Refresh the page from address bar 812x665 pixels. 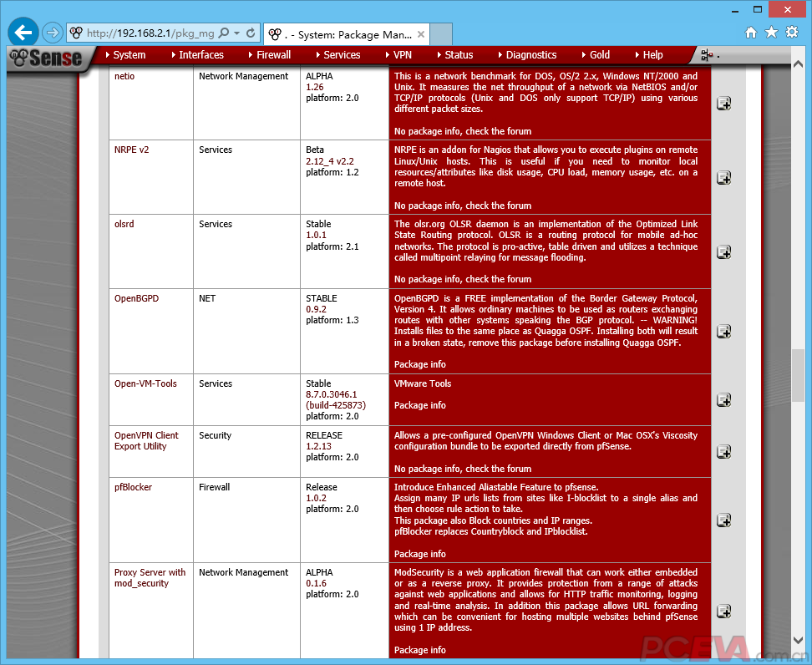[x=251, y=33]
